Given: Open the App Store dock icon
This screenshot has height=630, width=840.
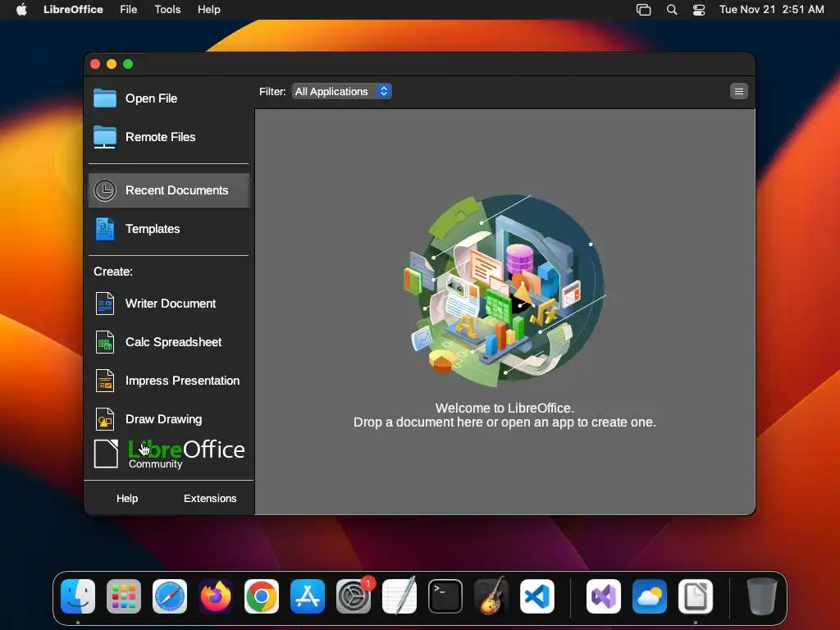Looking at the screenshot, I should (308, 596).
